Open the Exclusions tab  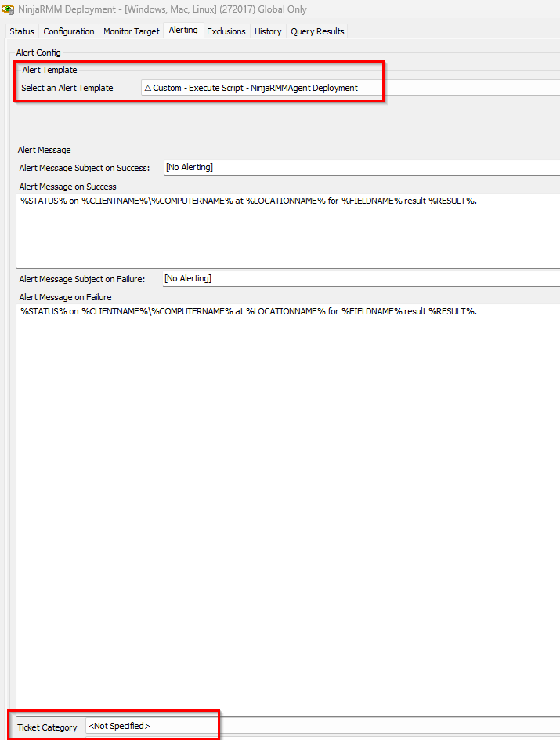(226, 31)
